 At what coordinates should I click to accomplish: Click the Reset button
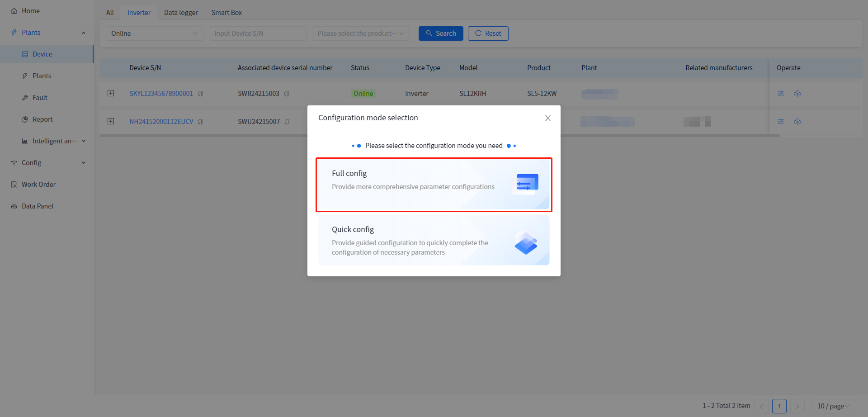click(x=488, y=33)
